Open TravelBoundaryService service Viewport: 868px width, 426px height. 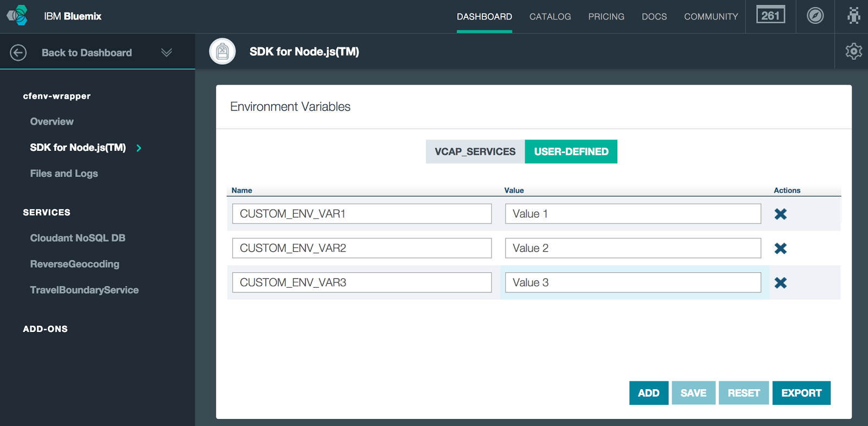click(84, 290)
